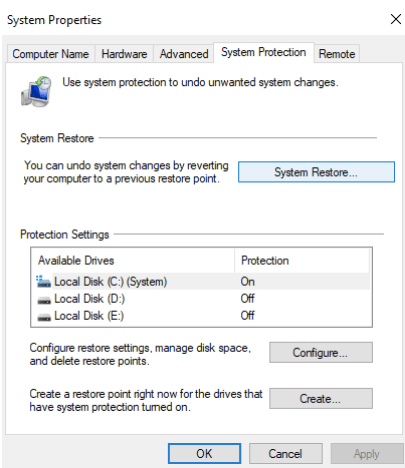This screenshot has height=468, width=405.
Task: Select the Local Disk (E:) drive row
Action: pos(202,316)
